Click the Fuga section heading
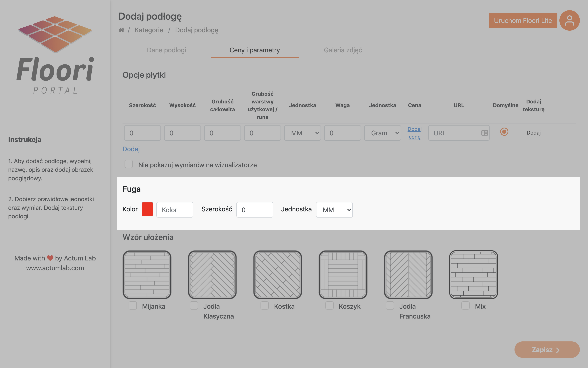Viewport: 588px width, 368px height. pos(131,189)
